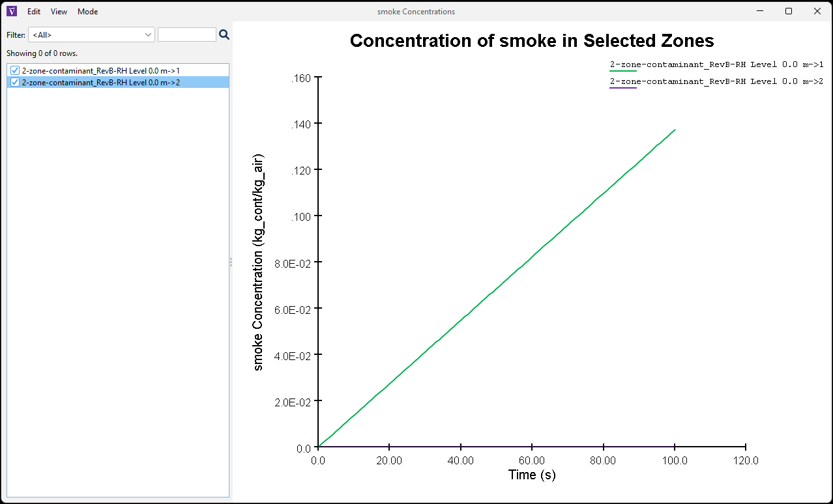Click the search magnifier icon

coord(224,34)
